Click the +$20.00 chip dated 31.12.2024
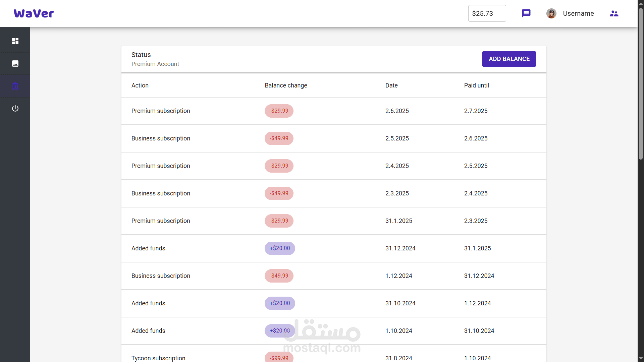This screenshot has height=362, width=644. (280, 248)
